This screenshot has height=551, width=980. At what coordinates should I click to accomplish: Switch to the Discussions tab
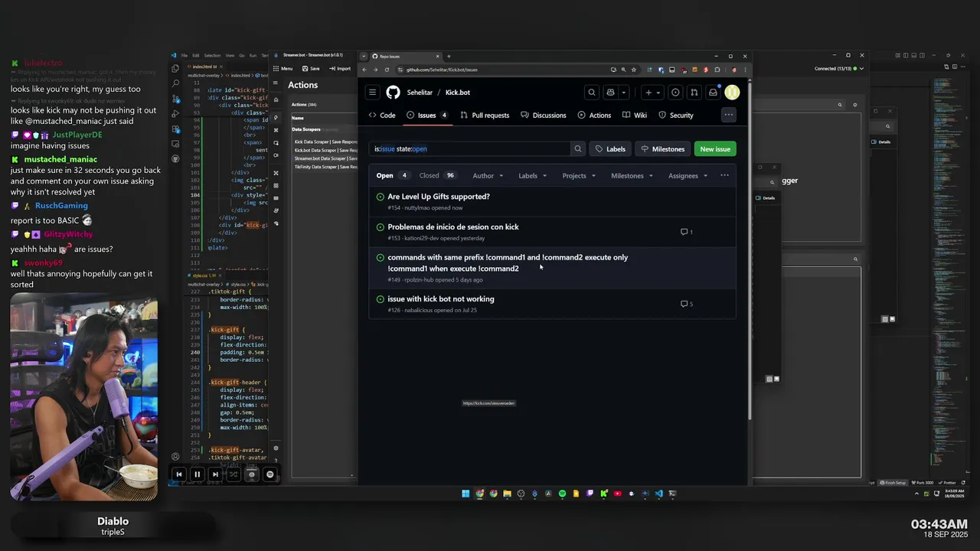tap(544, 116)
